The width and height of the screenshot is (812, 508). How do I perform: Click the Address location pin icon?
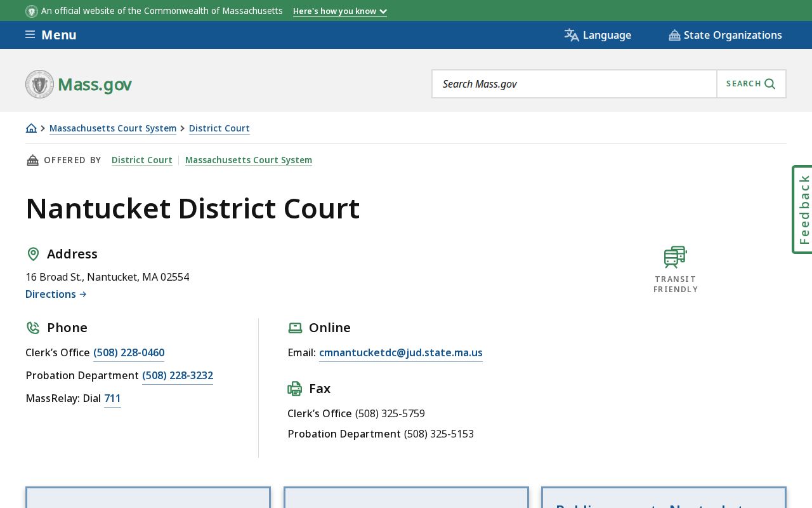click(x=33, y=254)
